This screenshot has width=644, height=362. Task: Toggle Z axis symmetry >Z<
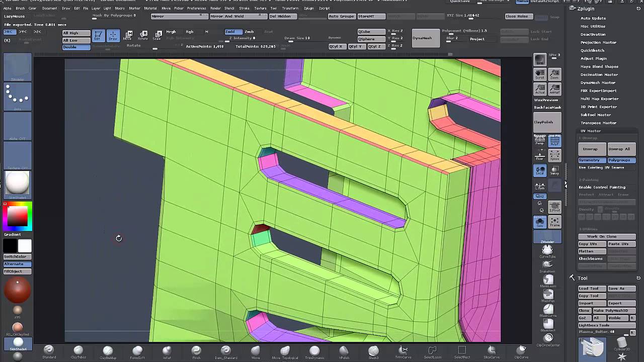pos(37,32)
